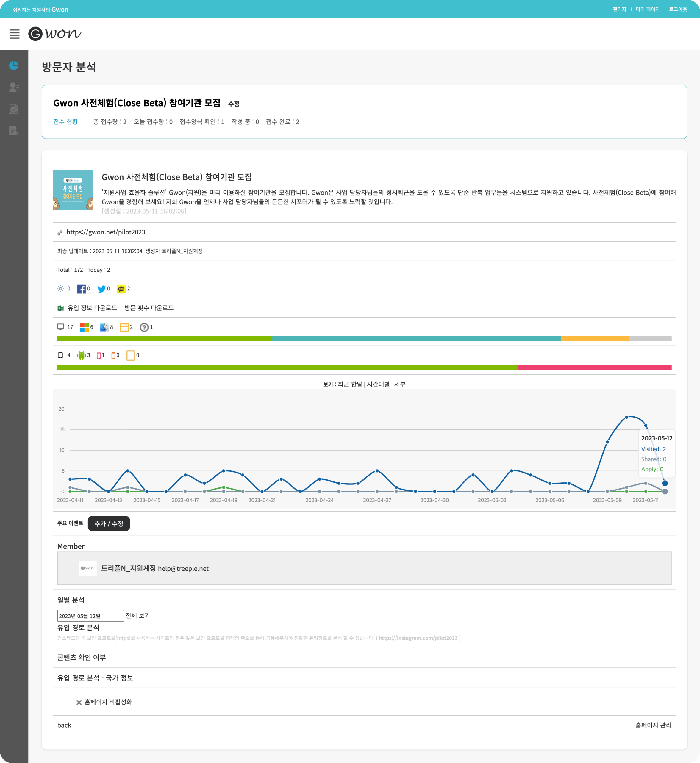Click the highlighted 2023-05-12 visited data point
Screen dimensions: 700x763
coord(665,483)
